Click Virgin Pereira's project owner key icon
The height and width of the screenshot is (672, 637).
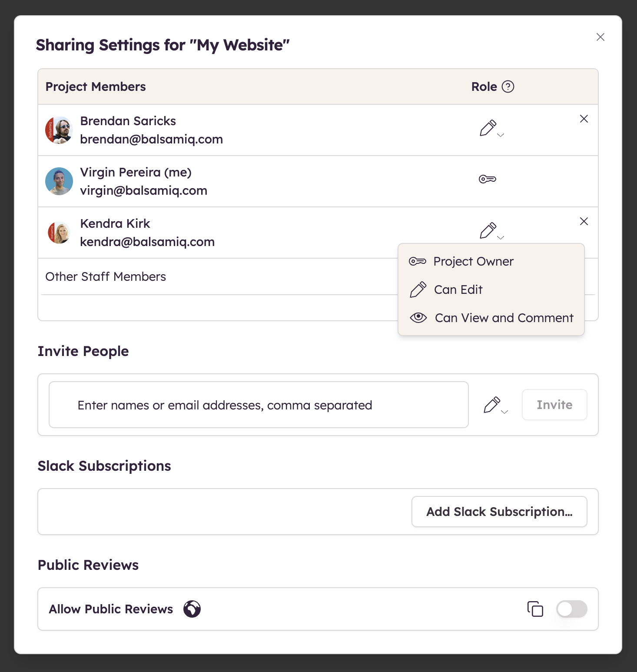click(487, 179)
